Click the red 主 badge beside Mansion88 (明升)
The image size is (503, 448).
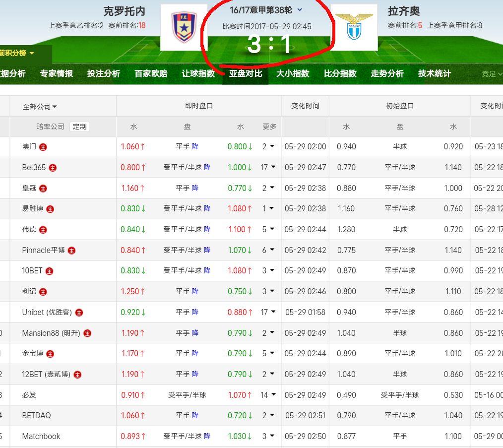pos(87,333)
